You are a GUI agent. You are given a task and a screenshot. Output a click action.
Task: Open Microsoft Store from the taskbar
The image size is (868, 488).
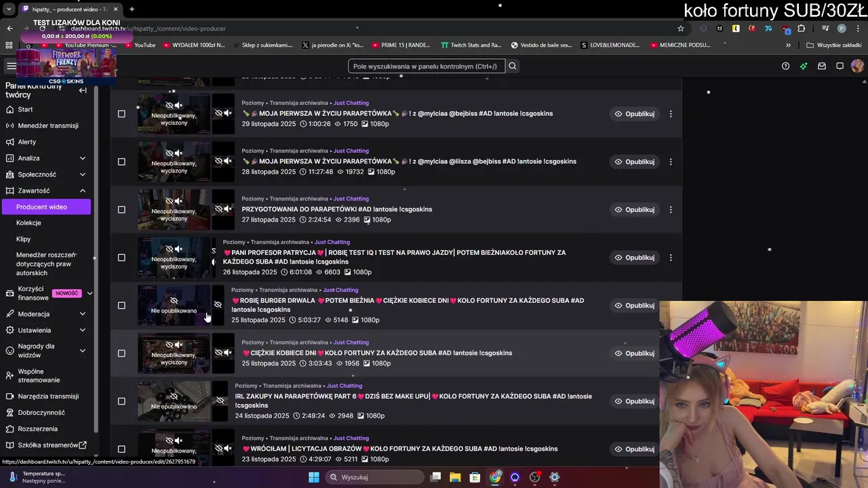pos(475,477)
